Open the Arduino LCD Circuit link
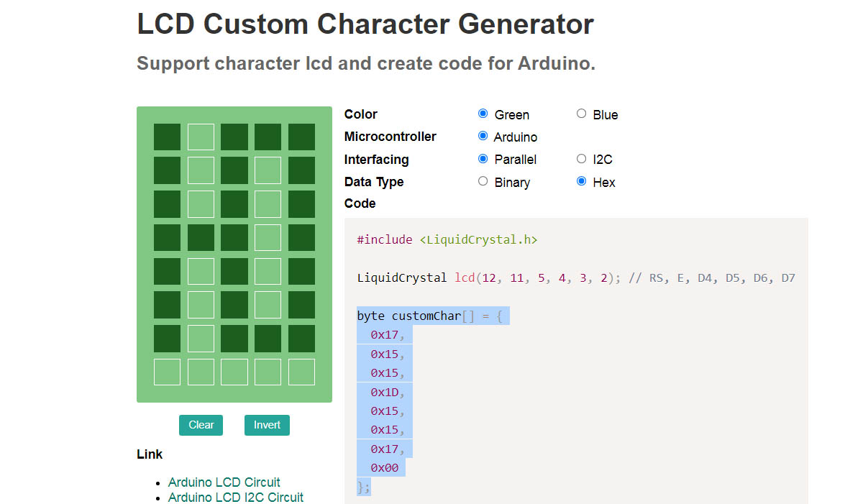 pyautogui.click(x=224, y=482)
